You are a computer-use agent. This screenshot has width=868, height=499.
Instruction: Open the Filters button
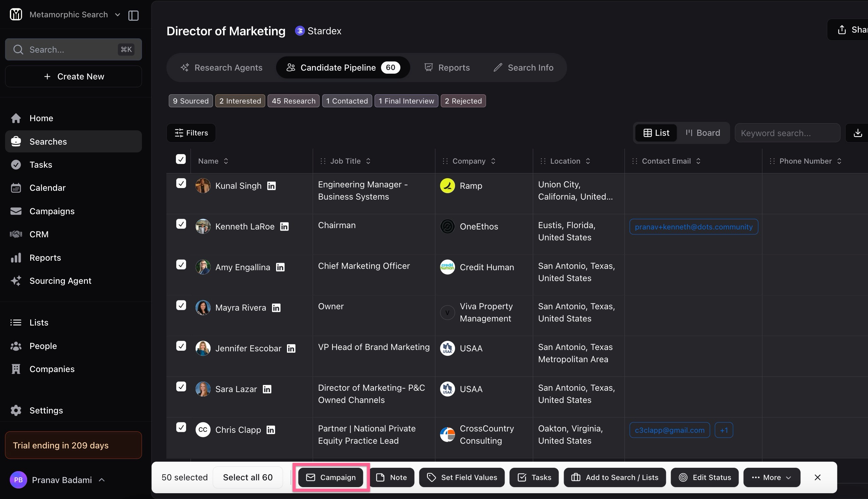click(x=191, y=133)
